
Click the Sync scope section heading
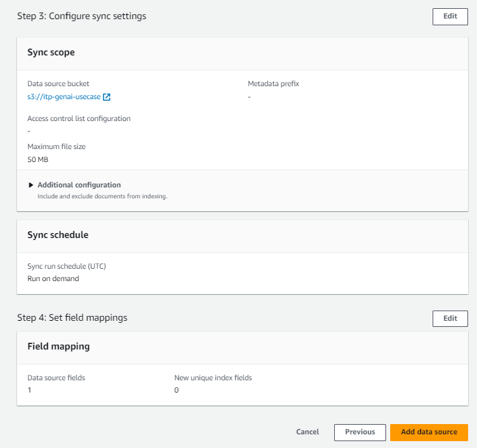51,52
